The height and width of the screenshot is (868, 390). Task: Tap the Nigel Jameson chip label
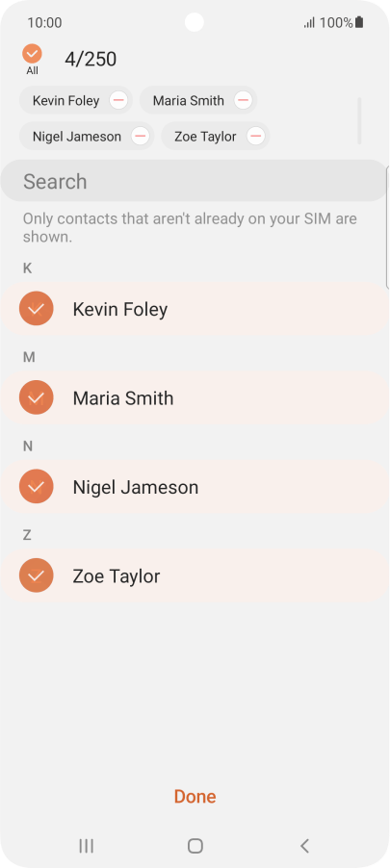(x=76, y=137)
